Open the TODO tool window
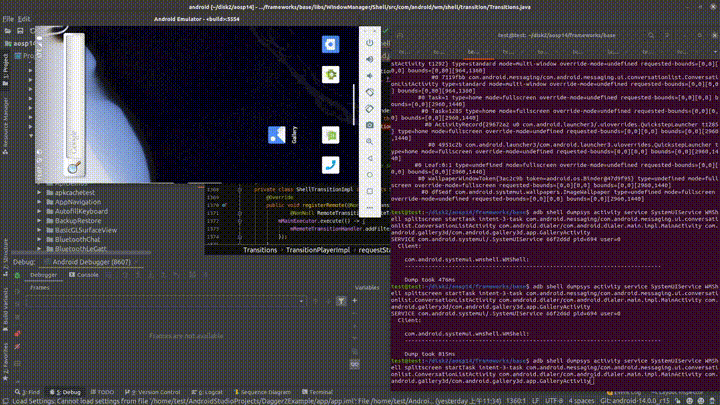 [x=102, y=392]
